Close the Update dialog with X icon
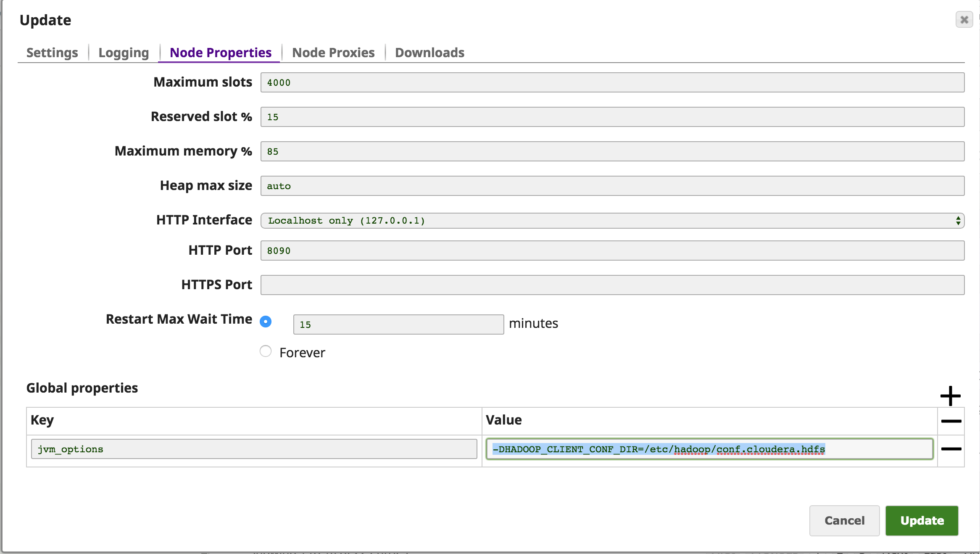 [x=964, y=20]
